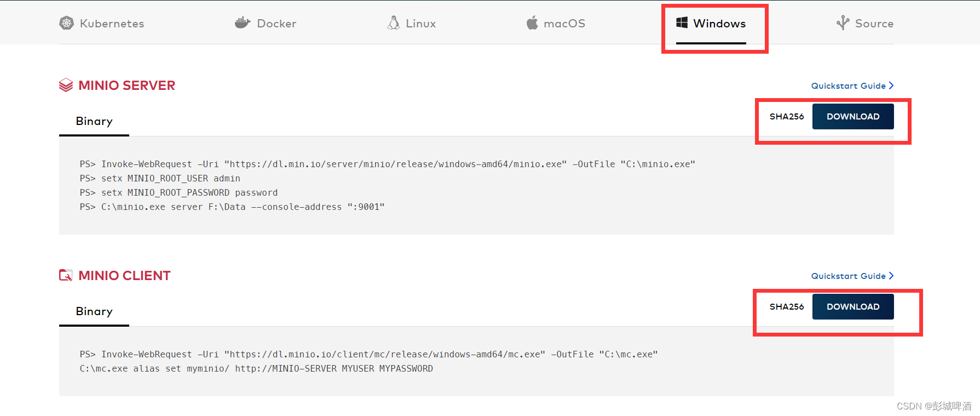Open the Source tab
This screenshot has height=416, width=980.
tap(865, 23)
